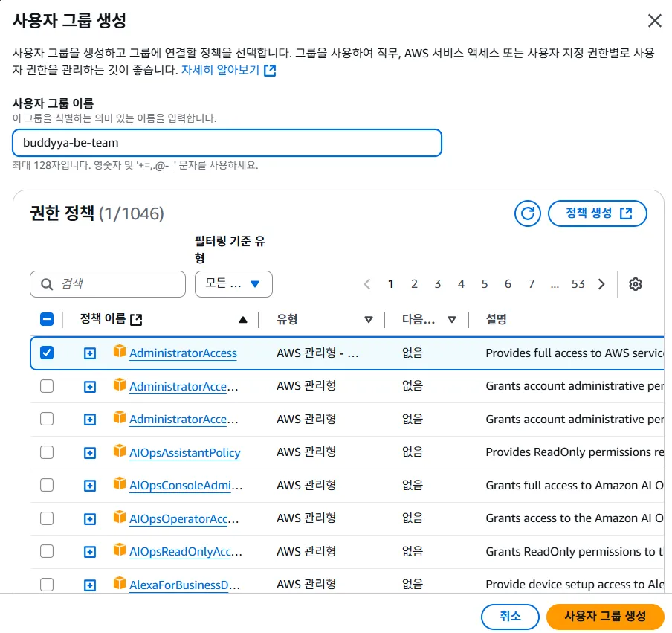
Task: Check the AIOpsAssistantPolicy checkbox
Action: [x=47, y=452]
